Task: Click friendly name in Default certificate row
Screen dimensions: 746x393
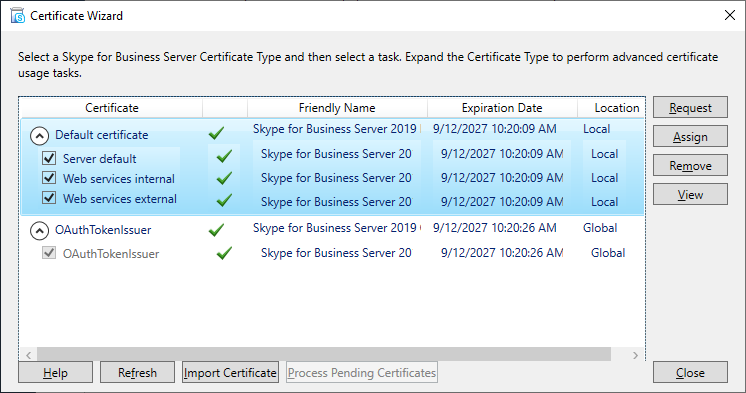Action: pos(336,129)
